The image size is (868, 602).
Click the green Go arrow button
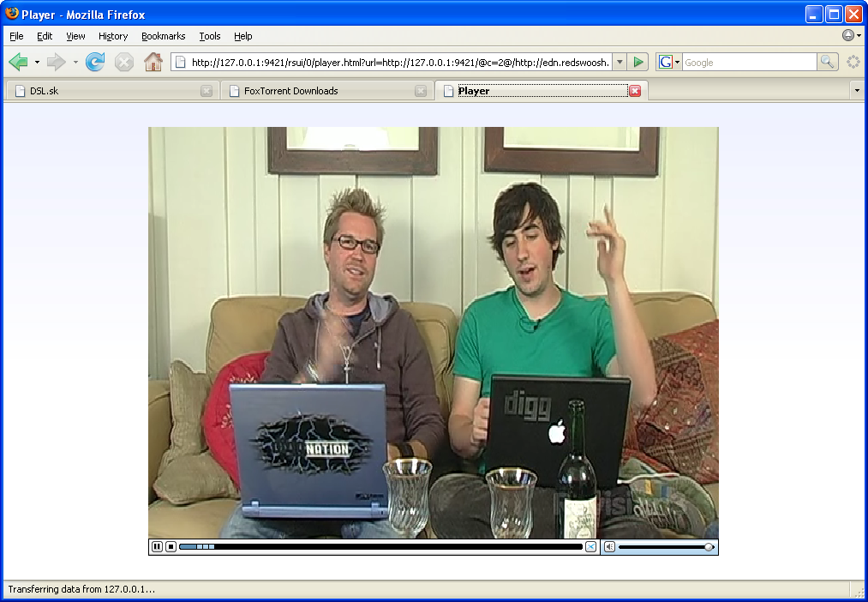coord(638,62)
